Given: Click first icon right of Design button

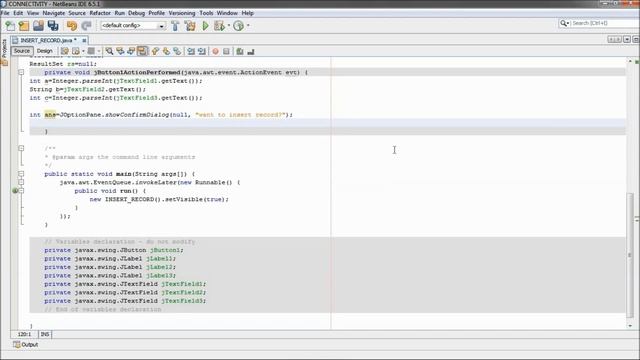Looking at the screenshot, I should (x=64, y=51).
